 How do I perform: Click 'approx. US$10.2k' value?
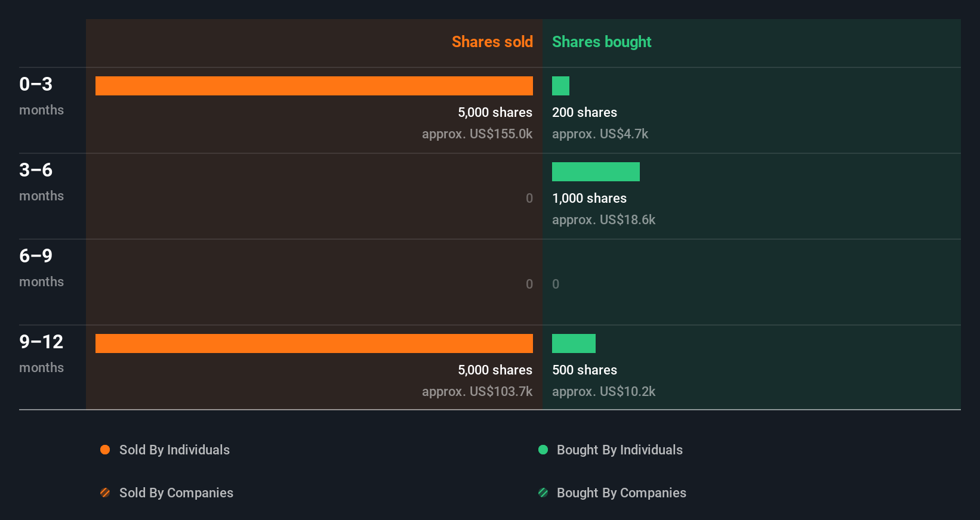pyautogui.click(x=603, y=392)
